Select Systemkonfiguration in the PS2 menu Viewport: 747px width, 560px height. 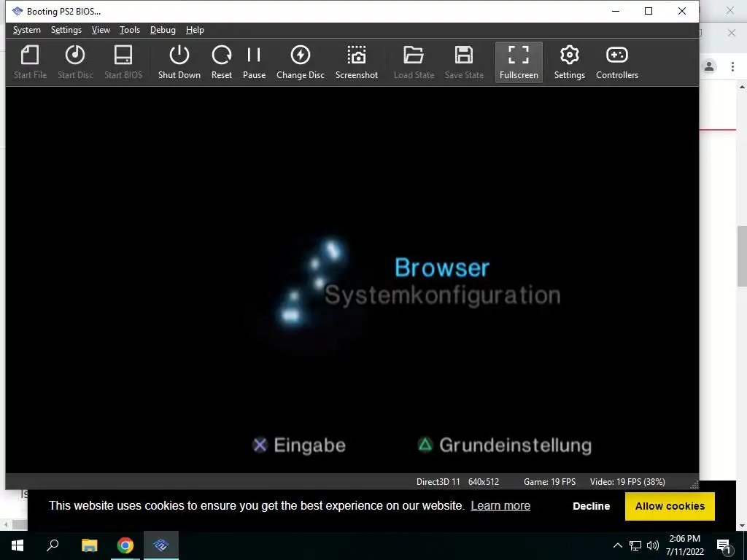[x=442, y=295]
